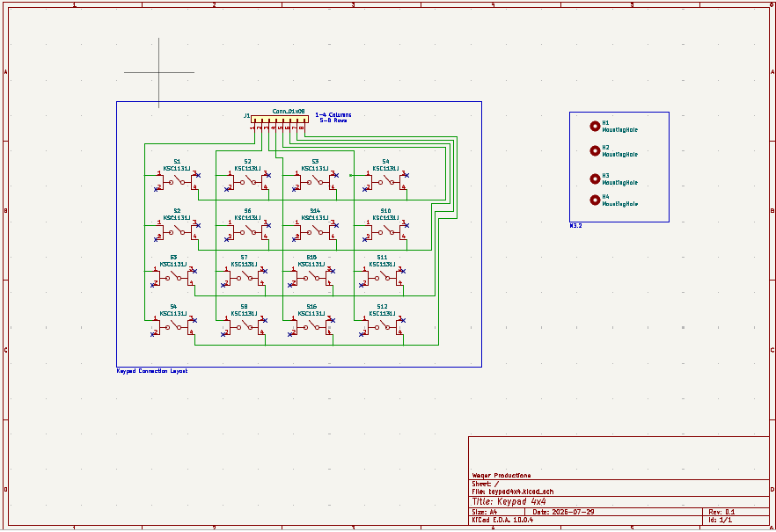776x532 pixels.
Task: Click the '5-8 Rows' note text
Action: tap(333, 120)
